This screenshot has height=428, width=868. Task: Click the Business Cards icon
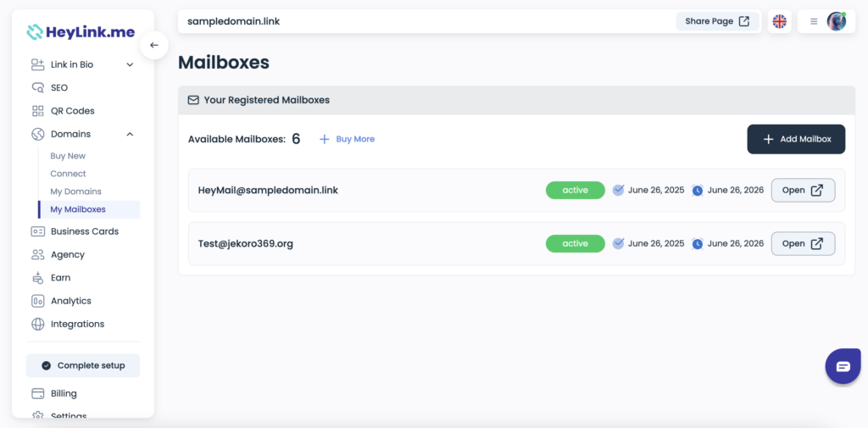point(37,231)
